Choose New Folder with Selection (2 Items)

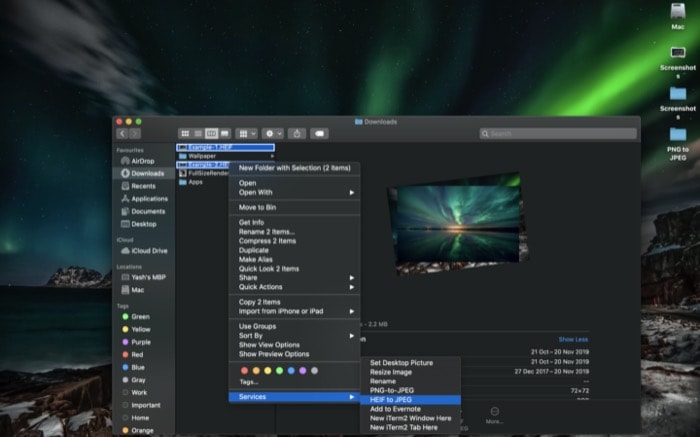(294, 168)
